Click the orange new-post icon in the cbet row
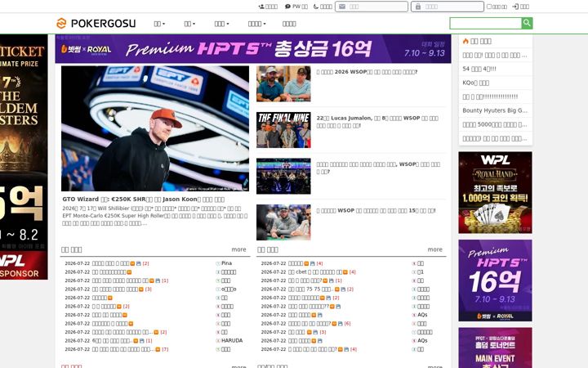588x368 pixels. [x=345, y=272]
